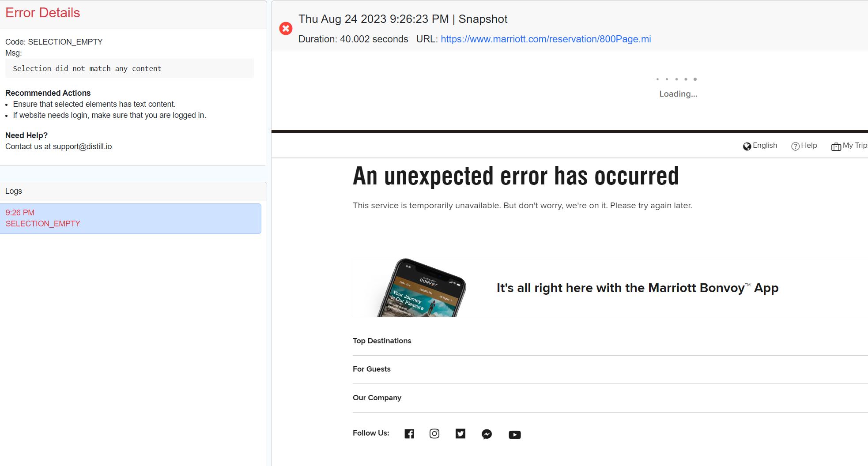Click the Loading... indicator text

(x=678, y=94)
